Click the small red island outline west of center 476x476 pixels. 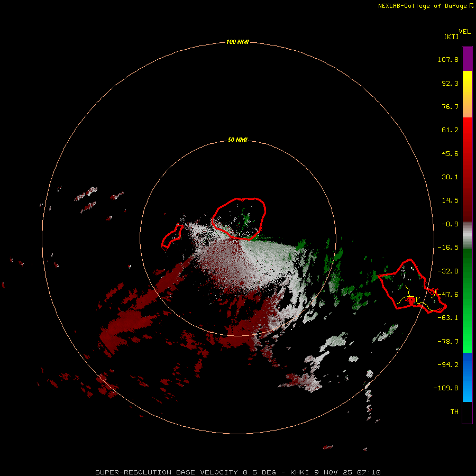[x=172, y=237]
